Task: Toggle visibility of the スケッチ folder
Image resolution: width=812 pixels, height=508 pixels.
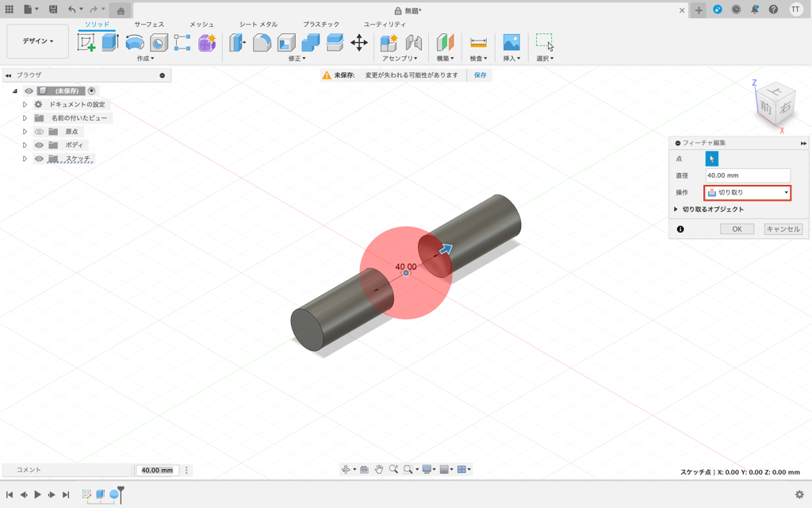Action: [39, 159]
